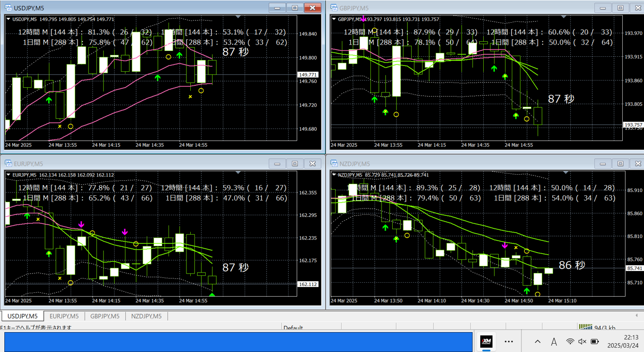Click current price label 149.771 on USDJPY chart
Viewport: 644px width, 352px height.
(308, 75)
